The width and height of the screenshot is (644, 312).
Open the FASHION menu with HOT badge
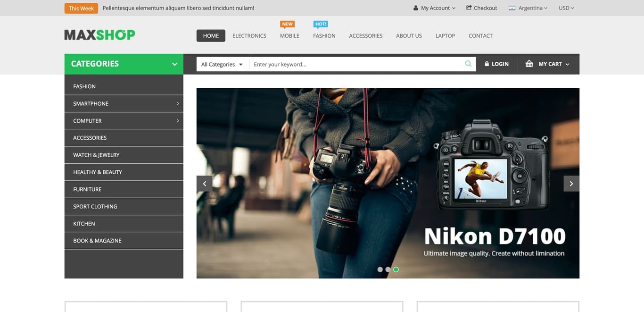coord(324,35)
